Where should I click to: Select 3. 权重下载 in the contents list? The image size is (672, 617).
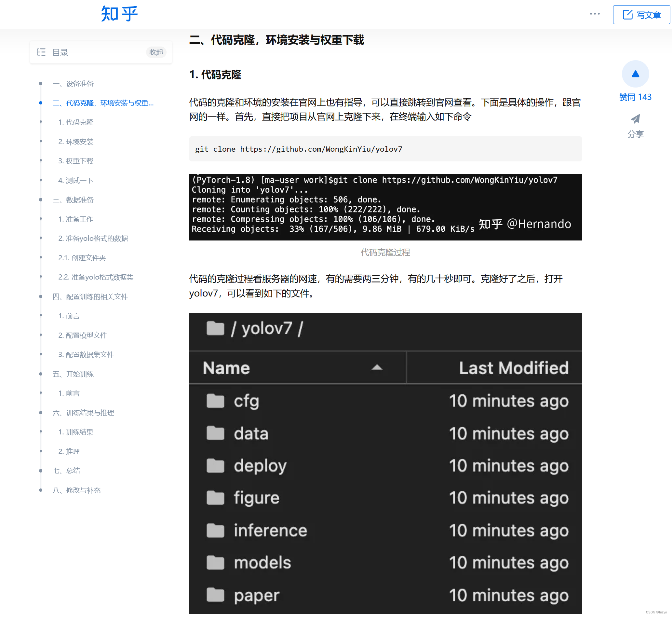coord(76,161)
